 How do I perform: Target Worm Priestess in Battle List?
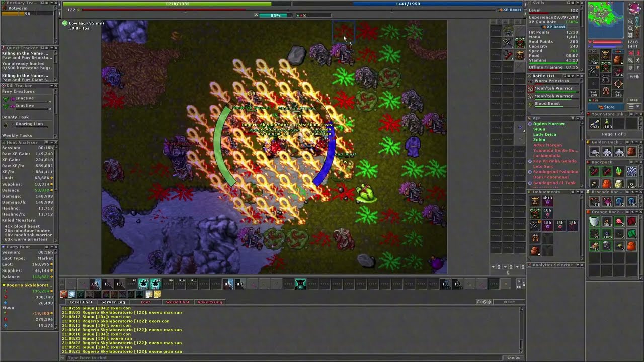tap(552, 81)
